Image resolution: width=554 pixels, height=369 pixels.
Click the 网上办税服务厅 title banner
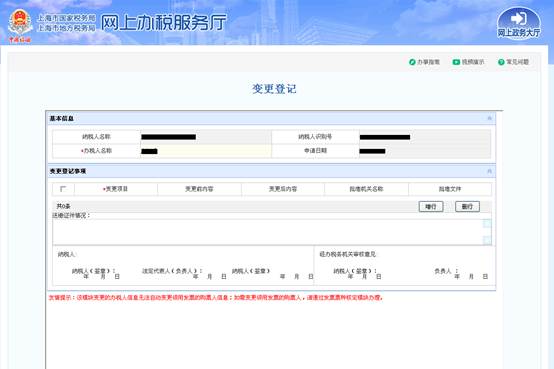(x=163, y=23)
